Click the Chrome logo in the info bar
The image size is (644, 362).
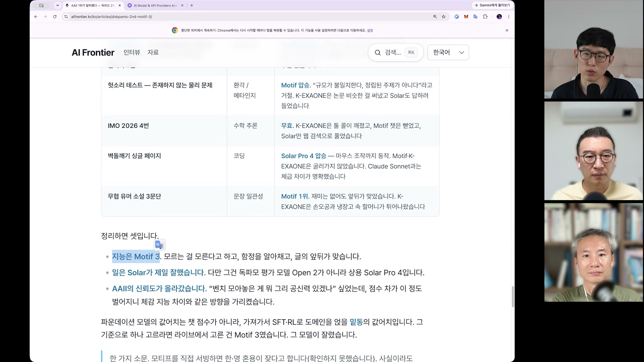pyautogui.click(x=175, y=30)
